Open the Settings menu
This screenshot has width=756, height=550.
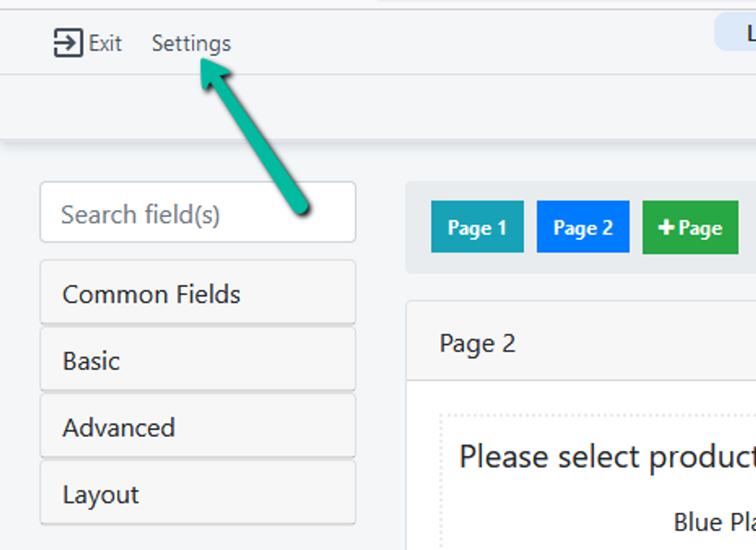191,43
